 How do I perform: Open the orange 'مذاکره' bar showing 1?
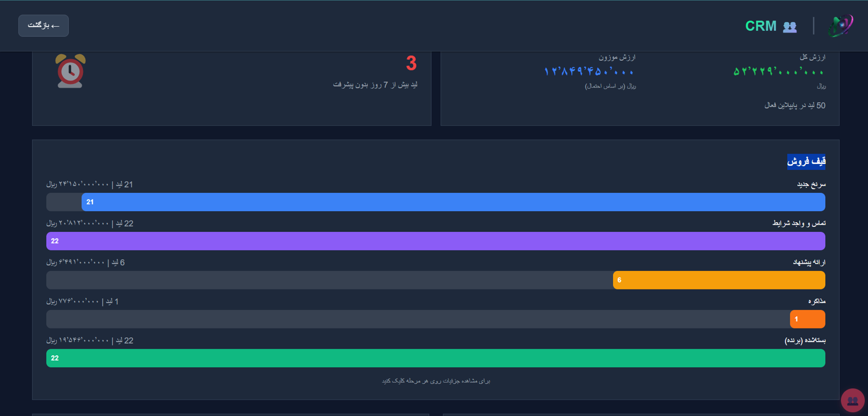[808, 319]
